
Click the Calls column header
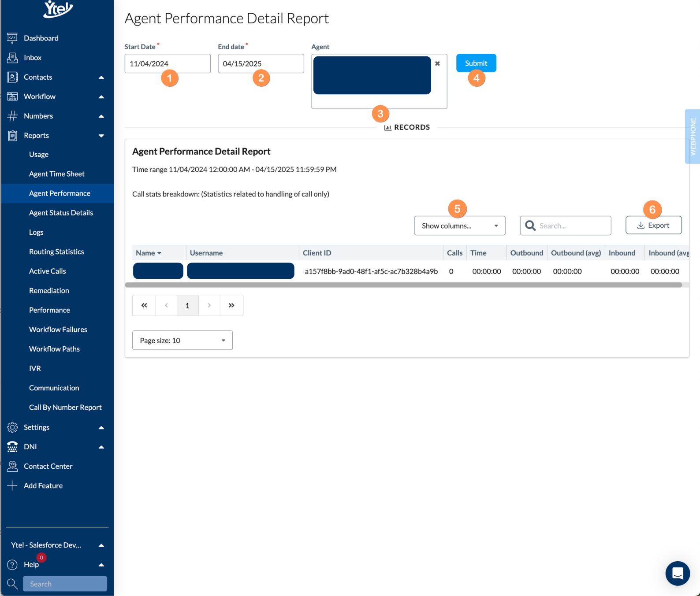[x=454, y=253]
